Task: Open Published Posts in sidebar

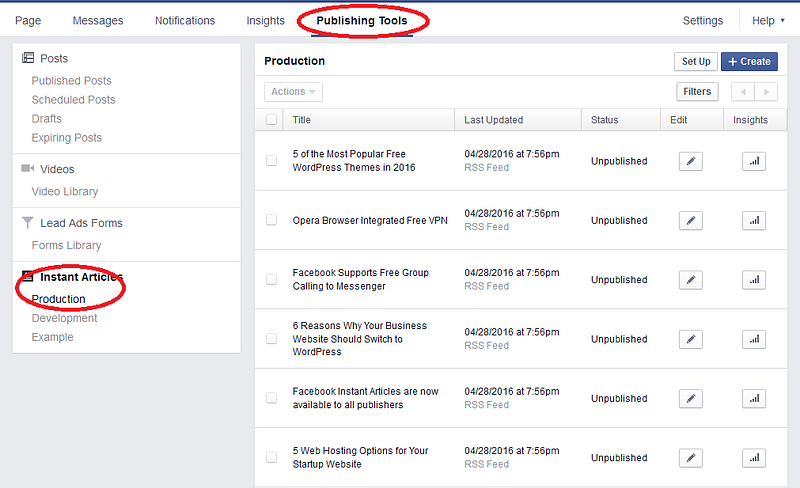Action: [x=71, y=81]
